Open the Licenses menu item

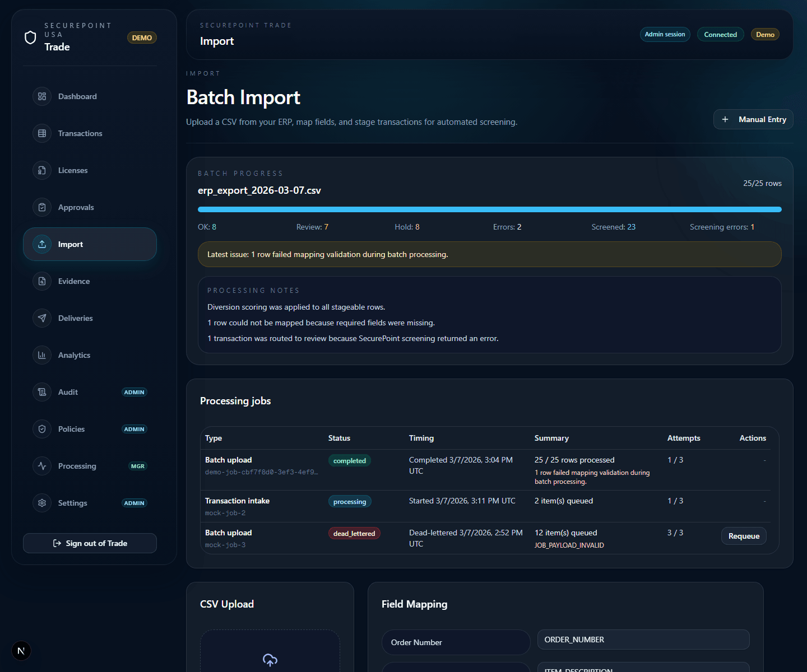point(90,170)
